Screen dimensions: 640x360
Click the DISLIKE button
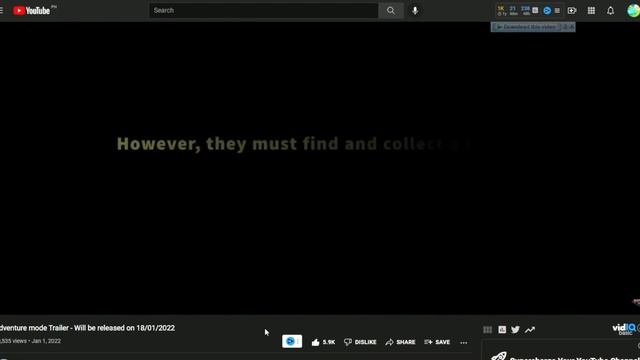360,342
